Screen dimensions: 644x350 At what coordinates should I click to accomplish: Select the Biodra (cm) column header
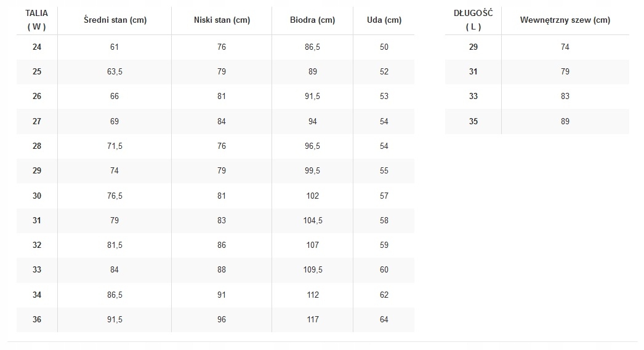pyautogui.click(x=313, y=20)
